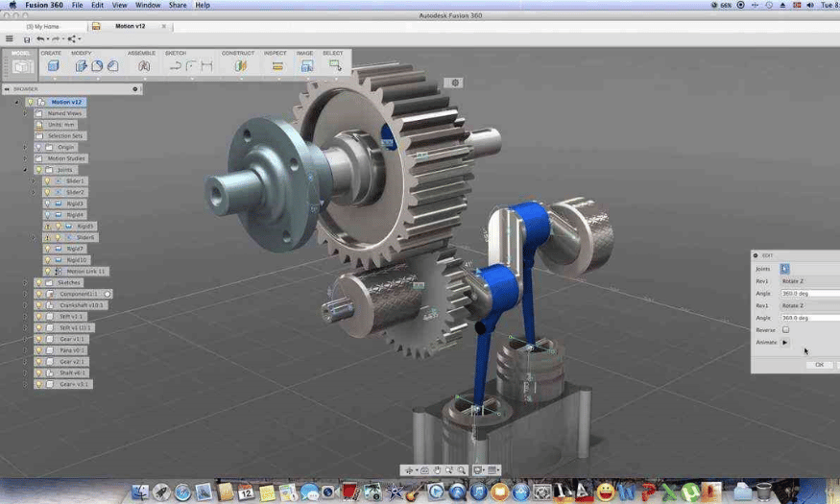Collapse the Joints folder node
840x504 pixels.
[25, 170]
